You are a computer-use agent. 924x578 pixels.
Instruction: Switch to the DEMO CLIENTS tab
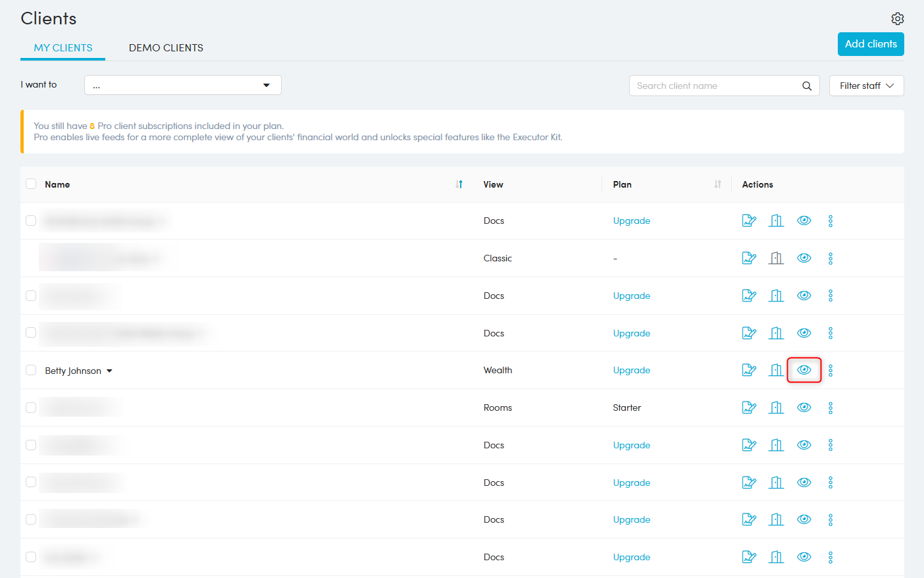click(166, 48)
